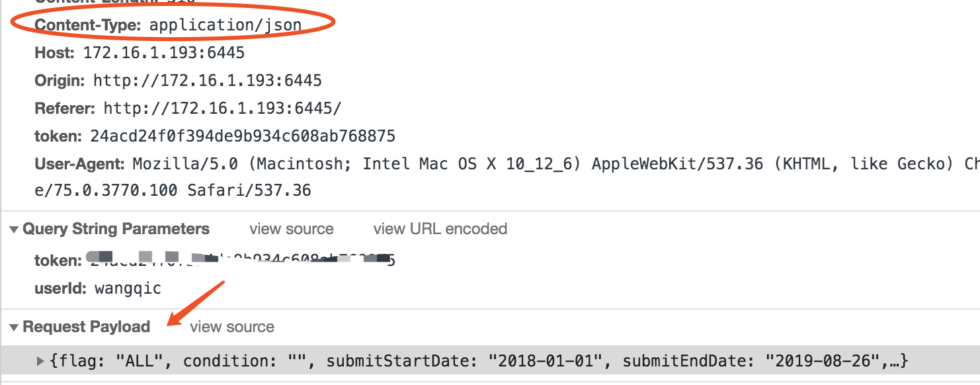The image size is (980, 385).
Task: Click the userId parameter value wangqic
Action: tap(128, 288)
